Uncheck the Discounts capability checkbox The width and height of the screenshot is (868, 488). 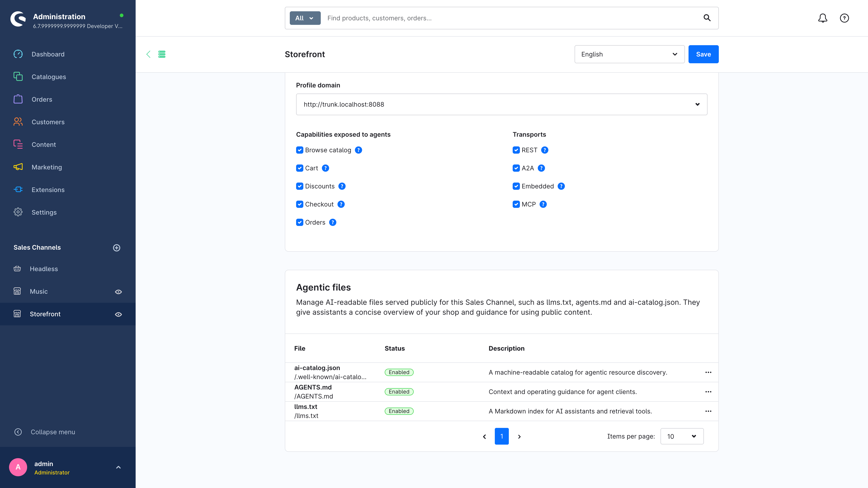click(300, 186)
